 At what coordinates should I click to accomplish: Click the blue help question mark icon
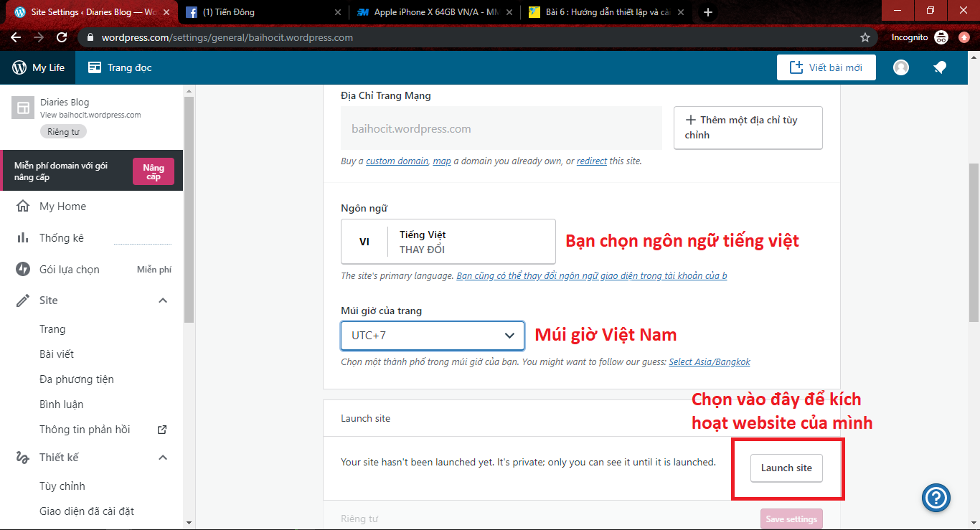pos(937,497)
